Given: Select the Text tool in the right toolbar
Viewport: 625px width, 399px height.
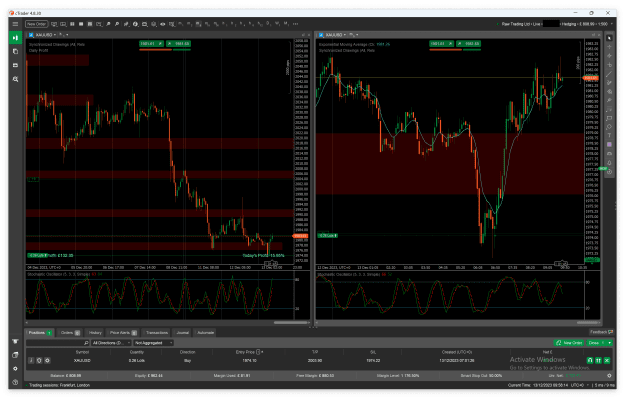Looking at the screenshot, I should pos(609,136).
